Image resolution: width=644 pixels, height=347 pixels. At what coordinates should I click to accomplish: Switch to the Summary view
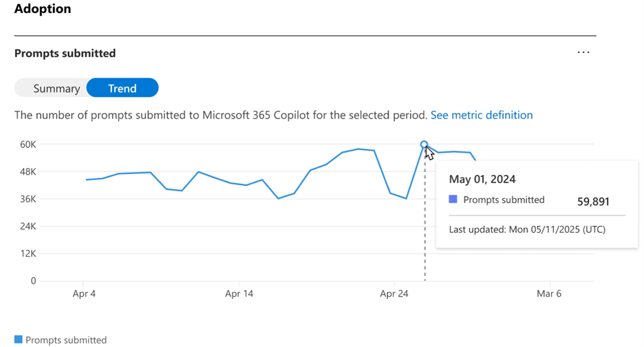(x=56, y=88)
